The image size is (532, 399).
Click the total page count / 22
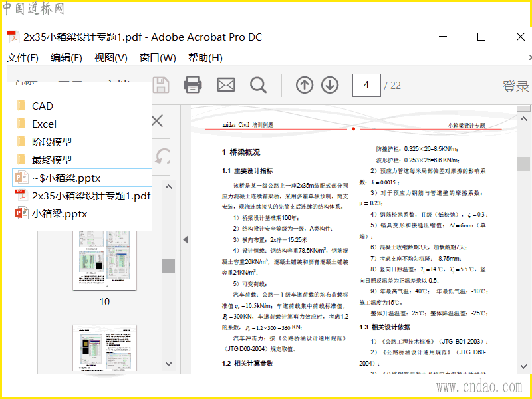tap(392, 86)
